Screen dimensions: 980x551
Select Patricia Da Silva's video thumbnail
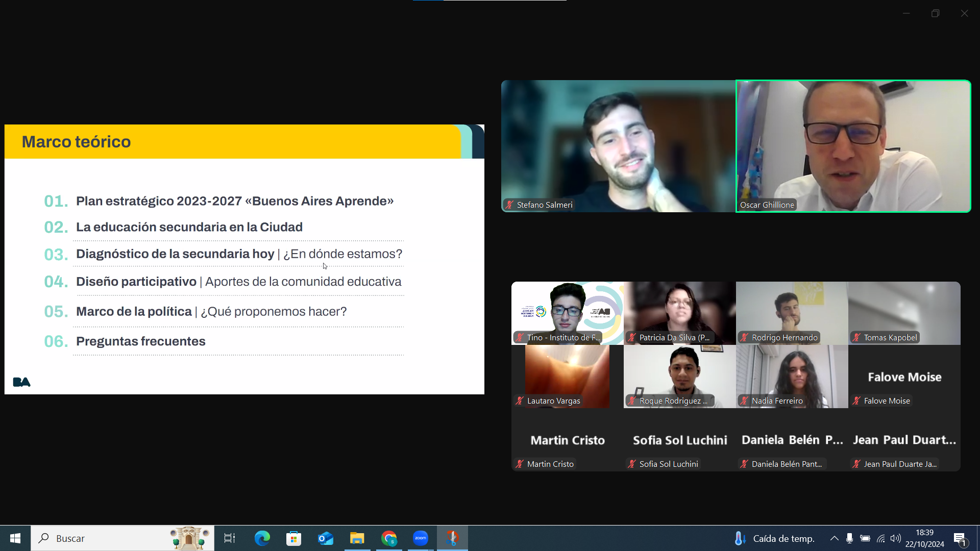(679, 312)
